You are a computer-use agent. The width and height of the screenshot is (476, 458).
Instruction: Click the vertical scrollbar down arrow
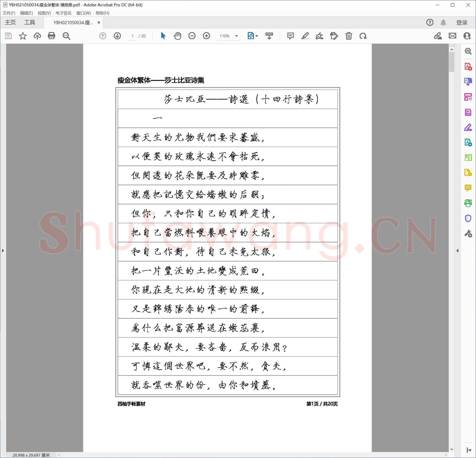[452, 449]
